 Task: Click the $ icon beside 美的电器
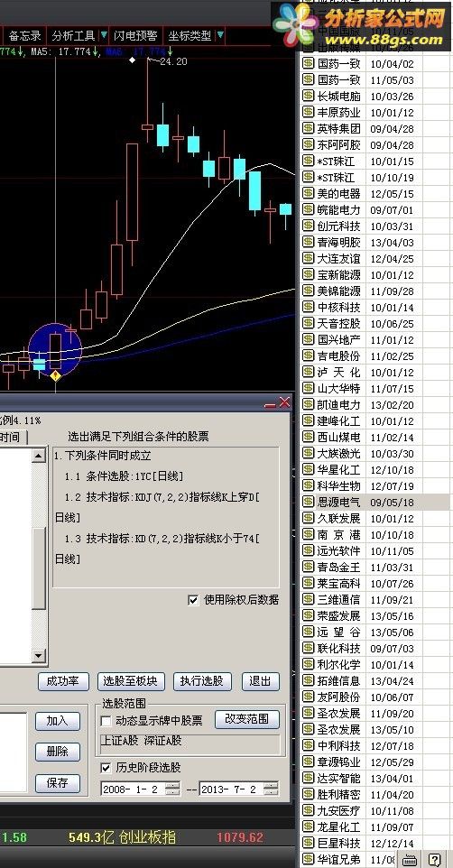(308, 193)
